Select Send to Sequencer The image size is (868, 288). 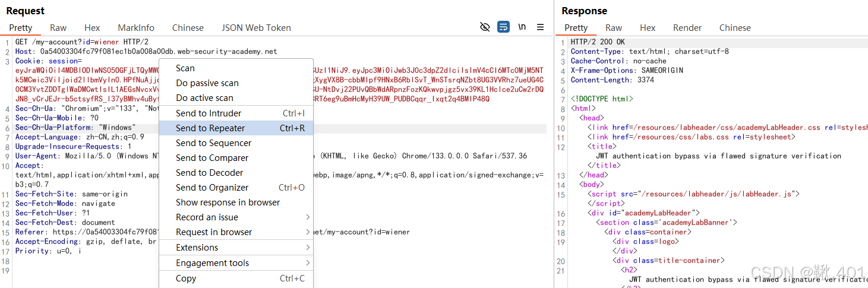pyautogui.click(x=236, y=143)
